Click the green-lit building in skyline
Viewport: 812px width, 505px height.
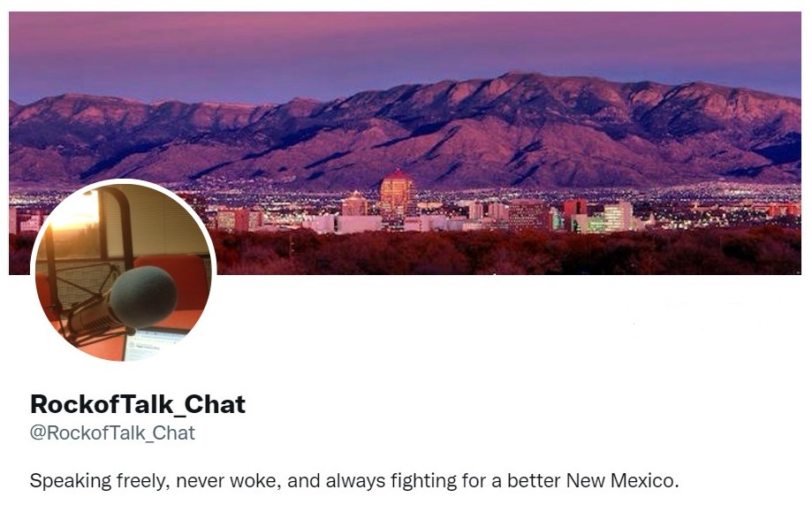click(x=596, y=224)
